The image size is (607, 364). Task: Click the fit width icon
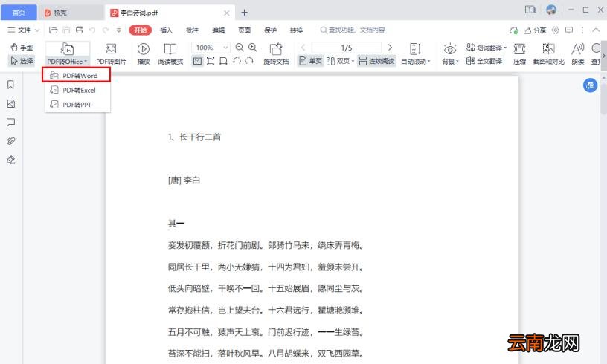click(223, 61)
